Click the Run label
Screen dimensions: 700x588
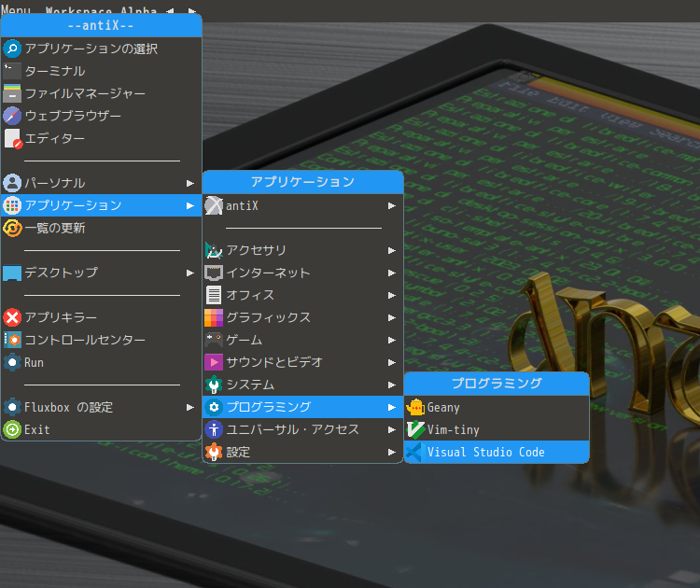click(34, 362)
